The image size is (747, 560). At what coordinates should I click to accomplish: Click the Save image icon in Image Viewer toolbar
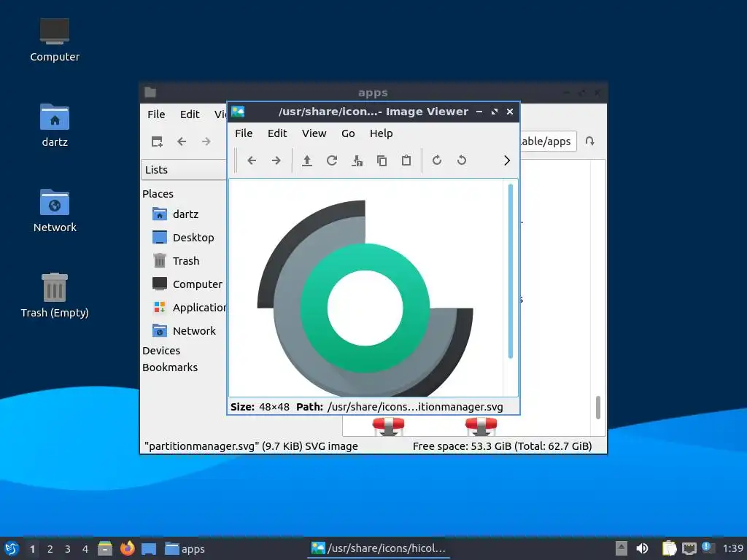357,160
